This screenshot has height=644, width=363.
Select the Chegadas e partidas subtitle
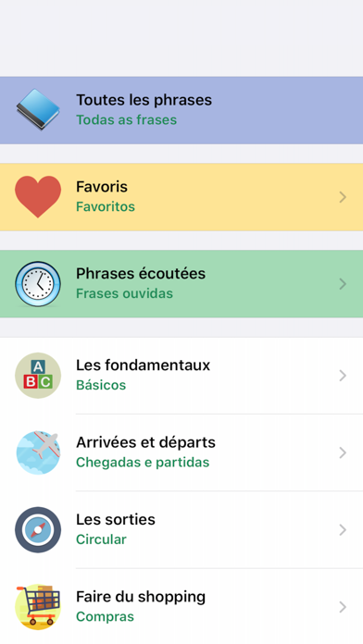tap(143, 463)
